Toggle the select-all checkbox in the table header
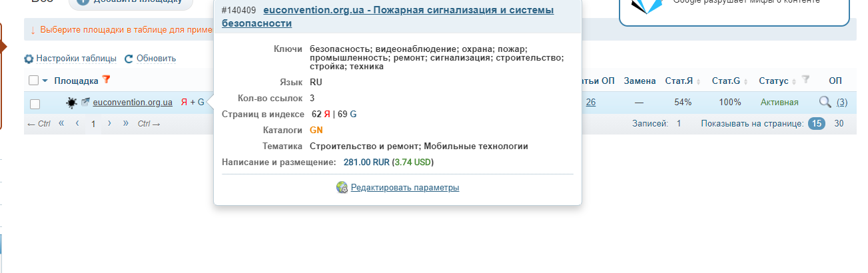This screenshot has height=273, width=868. tap(34, 81)
